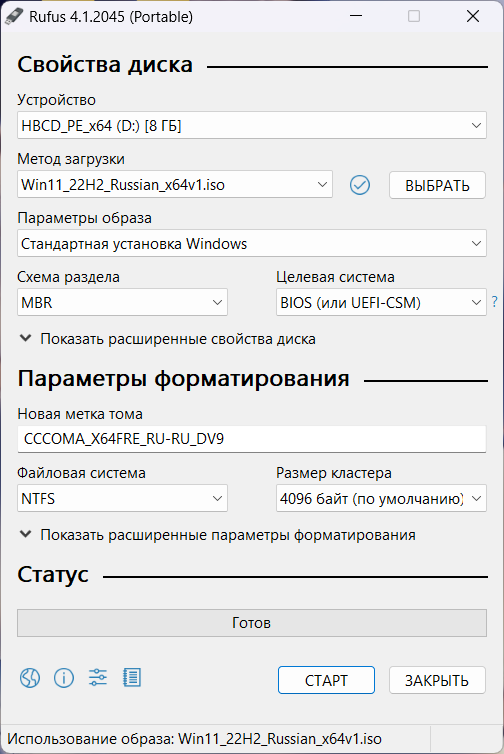Show the log window icon
This screenshot has width=504, height=754.
pyautogui.click(x=131, y=678)
